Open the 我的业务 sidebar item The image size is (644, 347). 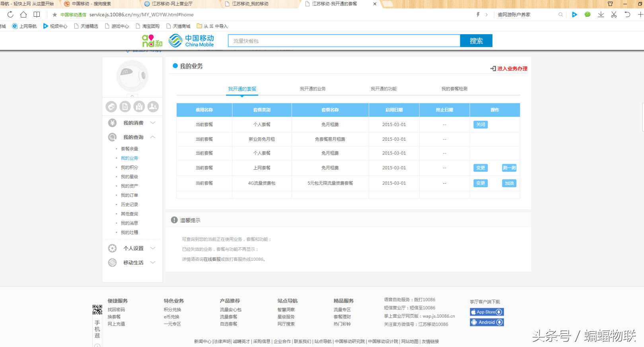[x=129, y=158]
